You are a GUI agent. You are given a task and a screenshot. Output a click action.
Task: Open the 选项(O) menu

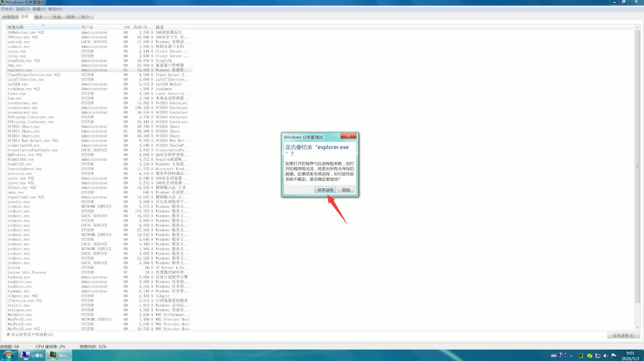(x=23, y=9)
